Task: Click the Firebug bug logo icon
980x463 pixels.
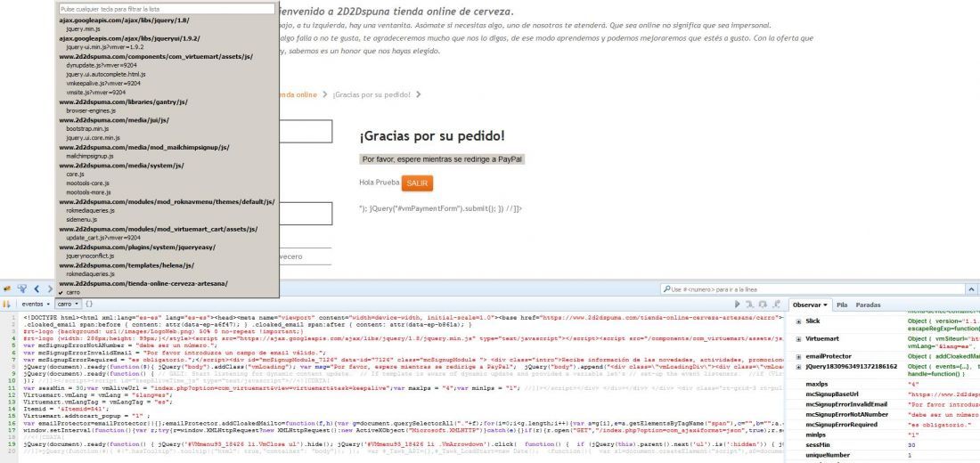Action: pyautogui.click(x=8, y=289)
